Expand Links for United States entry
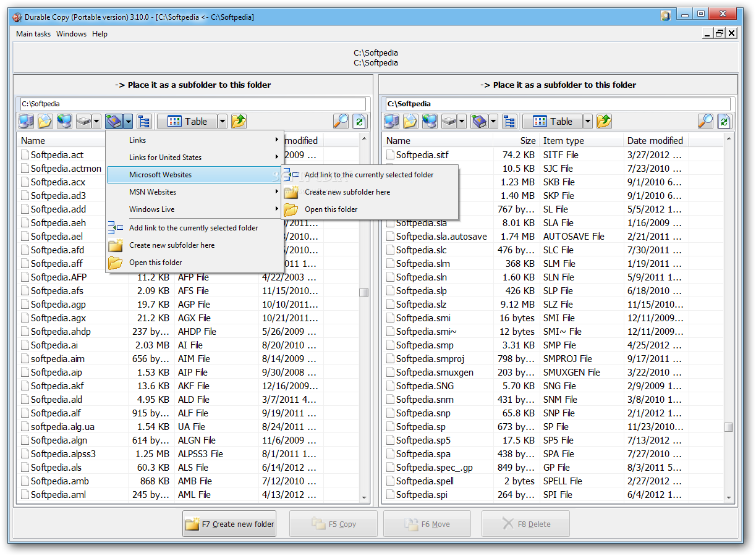The width and height of the screenshot is (756, 556). coord(194,158)
